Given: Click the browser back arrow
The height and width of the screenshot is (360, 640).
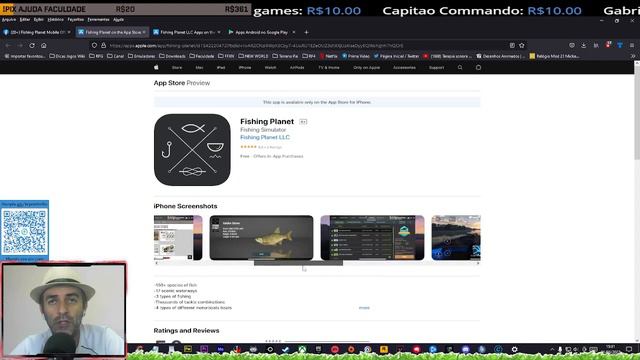Looking at the screenshot, I should coord(8,46).
